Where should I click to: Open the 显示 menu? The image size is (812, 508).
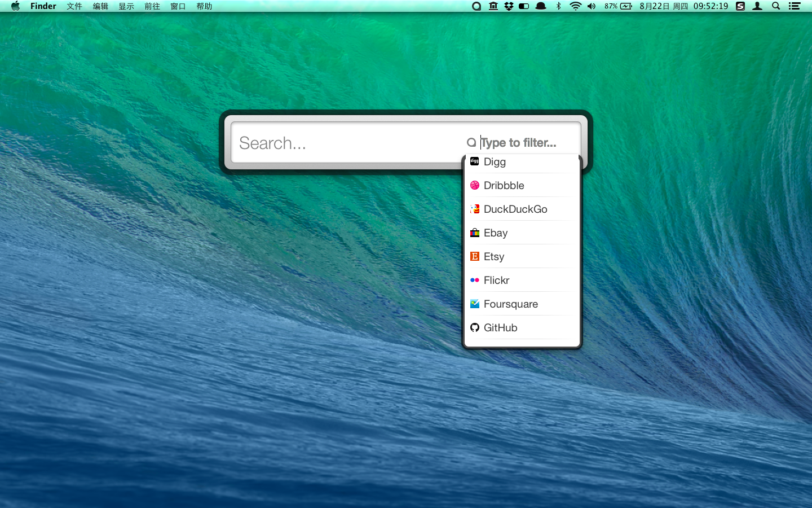point(126,6)
